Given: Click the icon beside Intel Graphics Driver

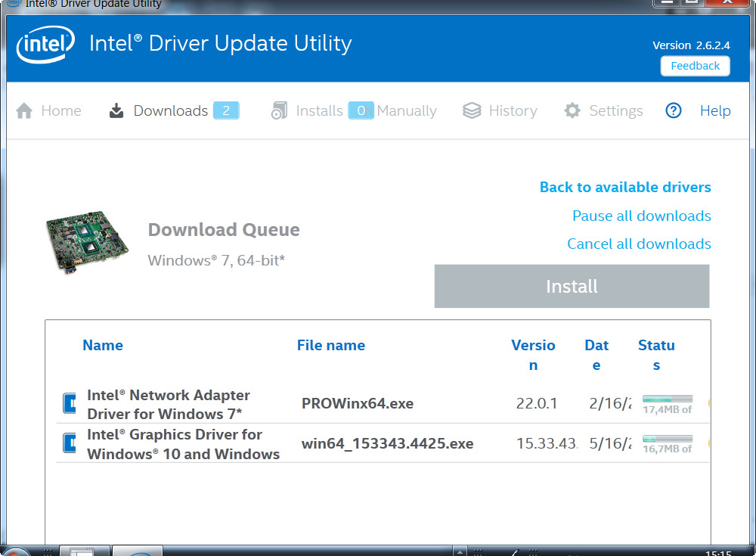Looking at the screenshot, I should click(x=70, y=443).
